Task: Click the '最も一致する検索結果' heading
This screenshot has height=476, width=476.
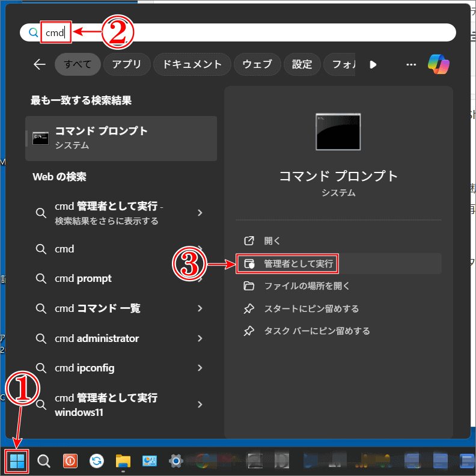Action: pyautogui.click(x=81, y=100)
